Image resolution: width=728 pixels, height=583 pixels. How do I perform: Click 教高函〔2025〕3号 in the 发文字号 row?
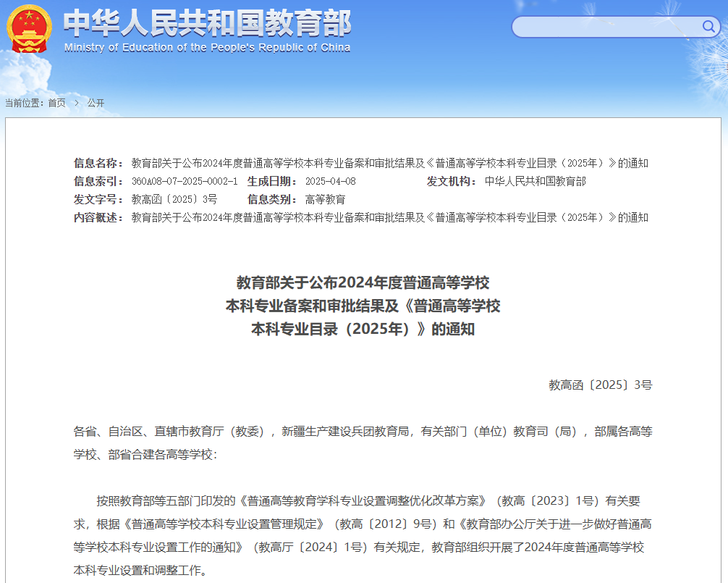174,199
